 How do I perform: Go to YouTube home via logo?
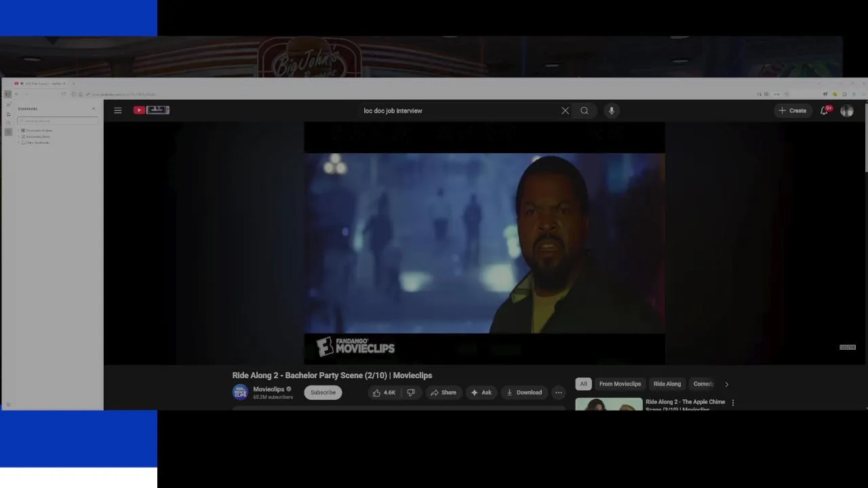pos(151,110)
